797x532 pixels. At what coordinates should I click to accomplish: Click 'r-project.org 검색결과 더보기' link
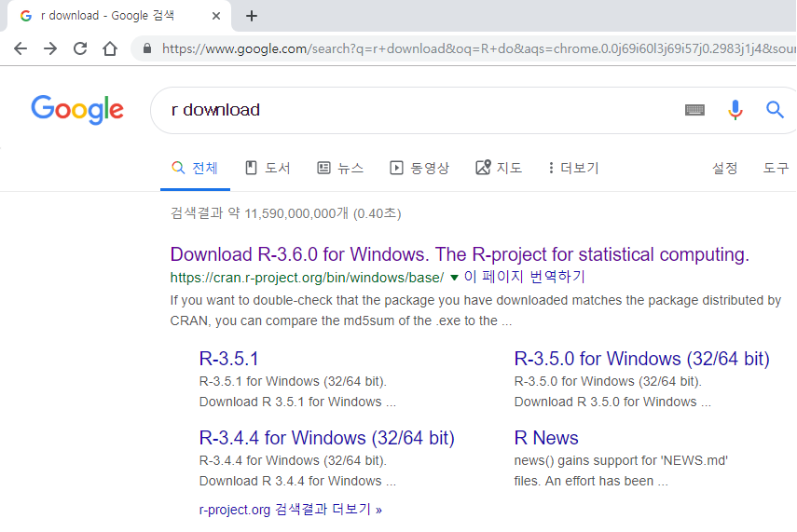[x=290, y=510]
